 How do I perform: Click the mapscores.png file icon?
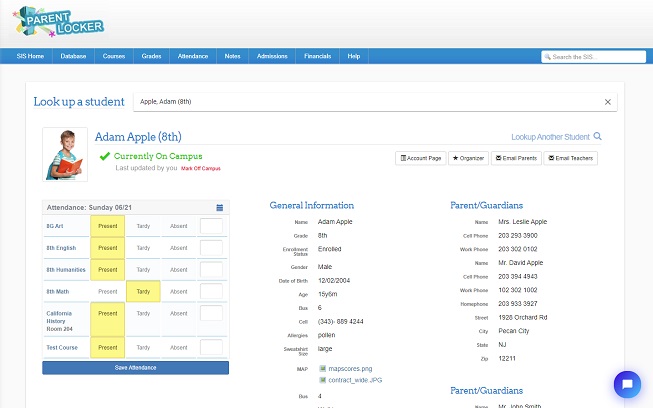[x=322, y=369]
